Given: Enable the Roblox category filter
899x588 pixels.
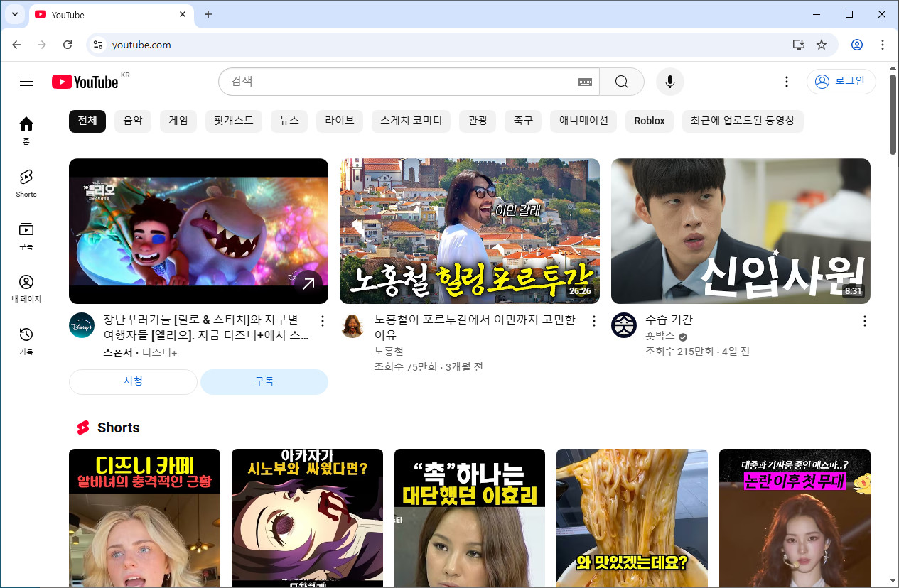Looking at the screenshot, I should pos(649,121).
